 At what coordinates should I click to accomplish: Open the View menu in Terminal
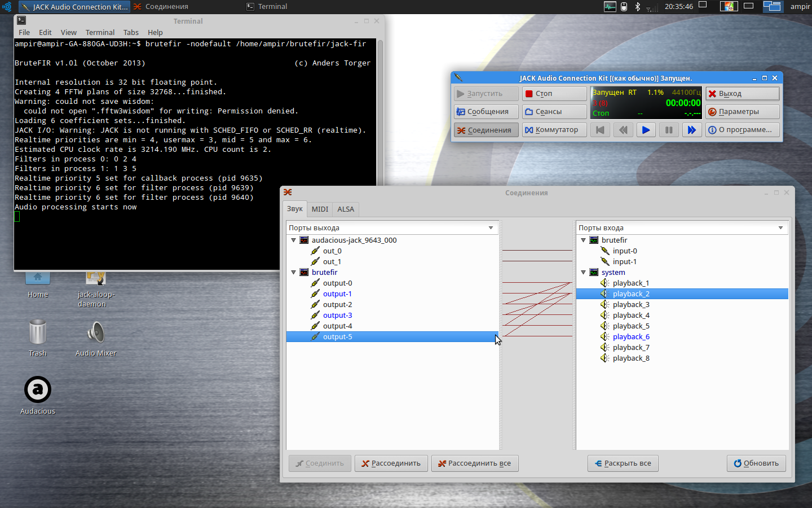(69, 32)
